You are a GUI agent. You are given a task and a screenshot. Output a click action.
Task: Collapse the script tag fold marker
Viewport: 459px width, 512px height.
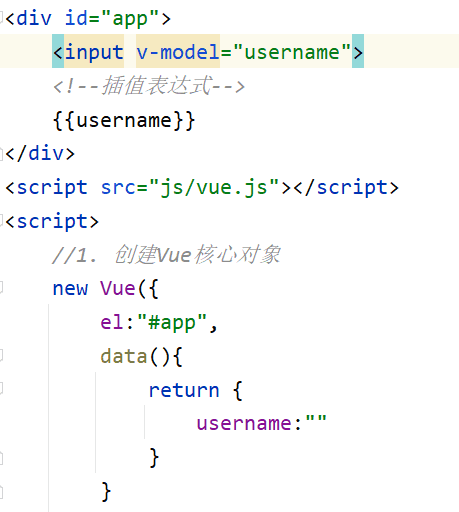pos(1,221)
